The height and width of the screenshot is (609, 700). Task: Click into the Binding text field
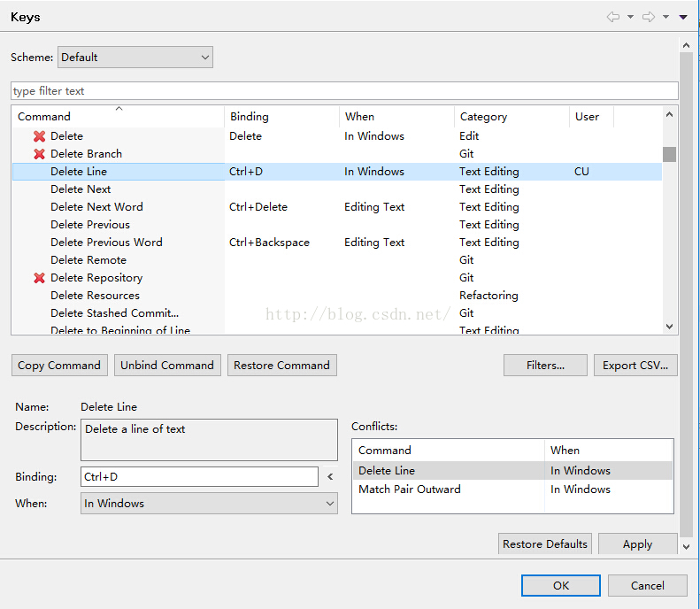click(x=199, y=477)
